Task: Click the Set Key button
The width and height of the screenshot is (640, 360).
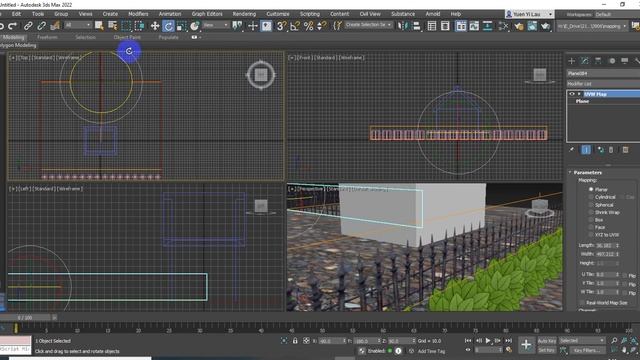Action: click(547, 350)
